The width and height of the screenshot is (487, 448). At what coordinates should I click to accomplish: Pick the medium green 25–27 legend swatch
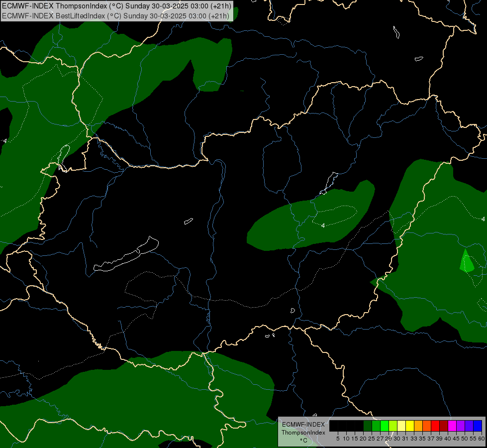pos(376,426)
